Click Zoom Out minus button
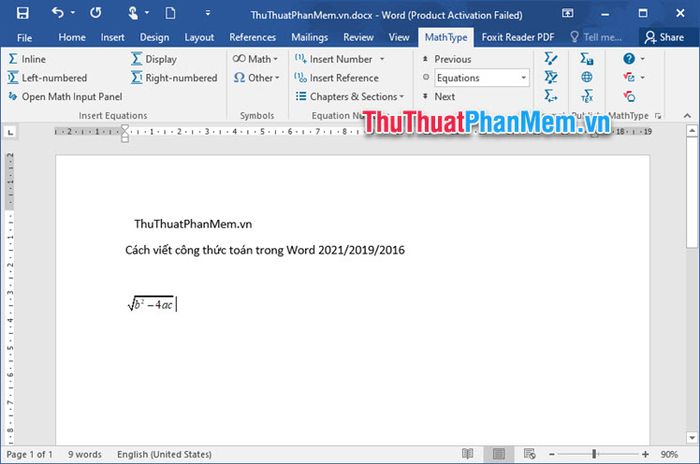700x464 pixels. click(x=552, y=454)
